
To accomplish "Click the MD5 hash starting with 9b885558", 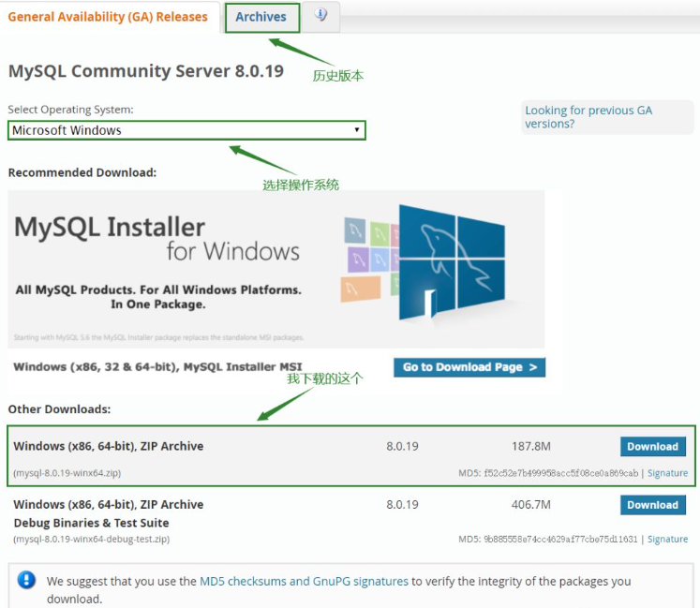I will tap(560, 540).
